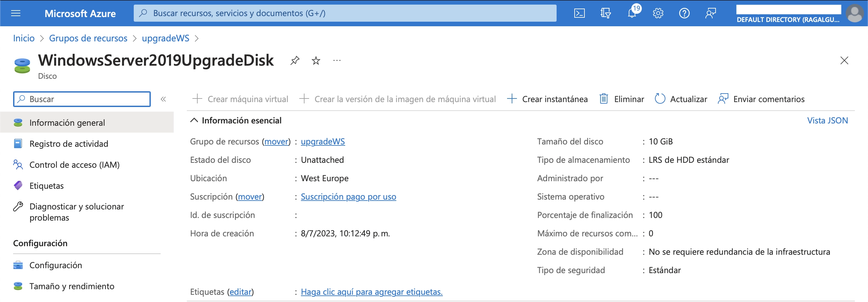
Task: Open the feedback icon in top bar
Action: pyautogui.click(x=711, y=13)
